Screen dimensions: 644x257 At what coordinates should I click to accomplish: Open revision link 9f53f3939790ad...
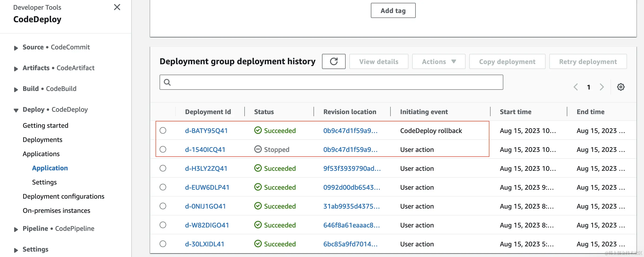pos(352,168)
